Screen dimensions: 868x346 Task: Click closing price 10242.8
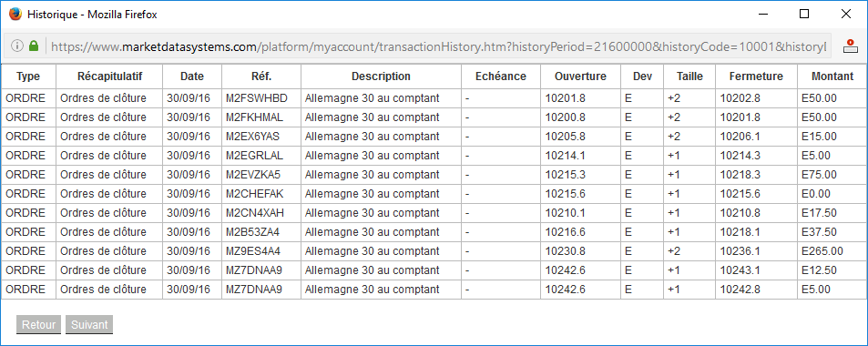[x=740, y=290]
